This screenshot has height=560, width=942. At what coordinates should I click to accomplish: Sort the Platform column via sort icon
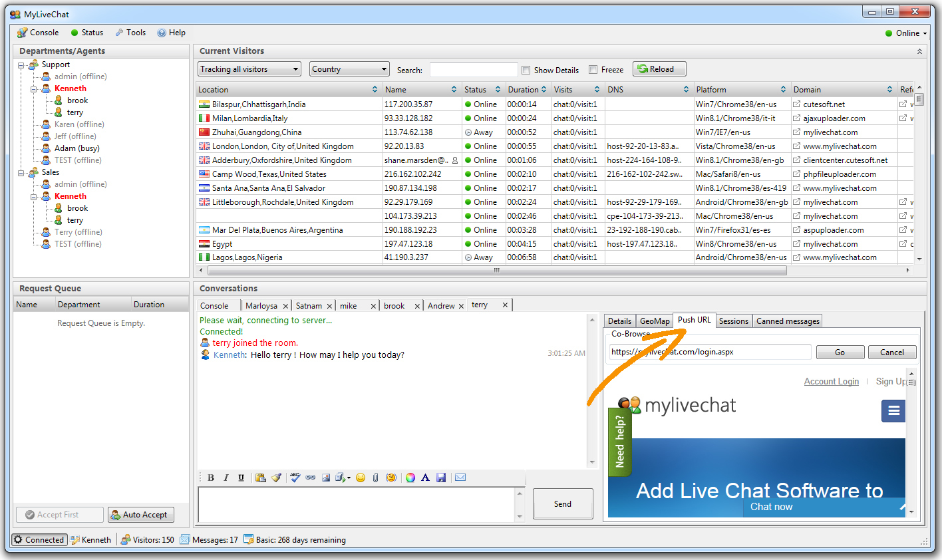pos(783,90)
